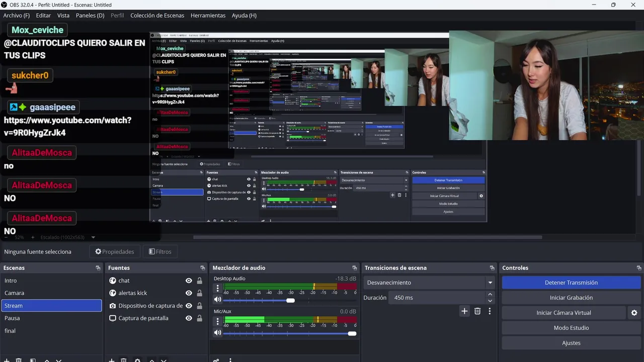This screenshot has height=362, width=644.
Task: Click the Mic/Aux volume slider handle
Action: (x=352, y=333)
